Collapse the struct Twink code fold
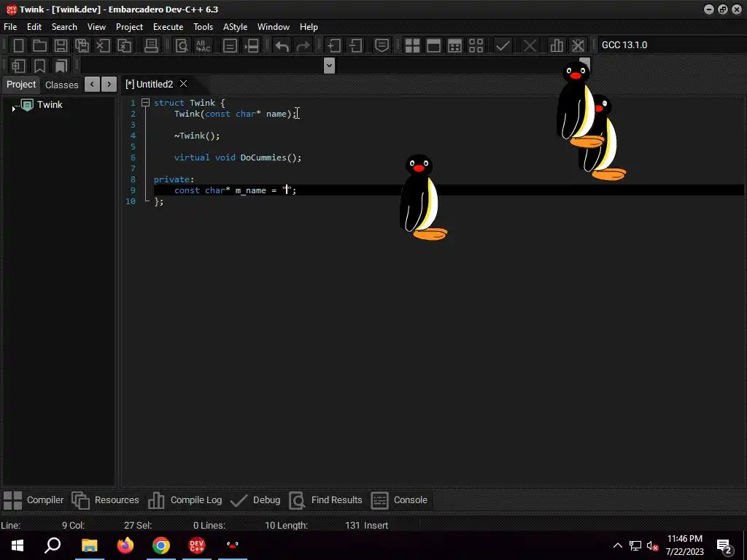 tap(145, 102)
